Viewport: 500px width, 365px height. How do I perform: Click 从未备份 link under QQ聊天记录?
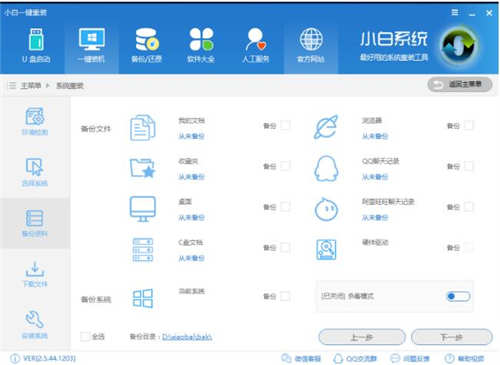pos(375,177)
